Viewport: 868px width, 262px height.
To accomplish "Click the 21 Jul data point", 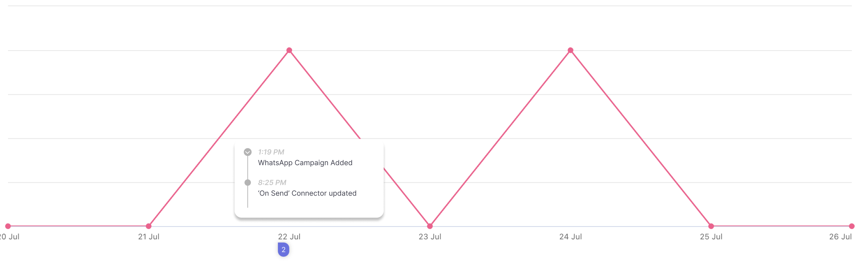I will coord(149,226).
